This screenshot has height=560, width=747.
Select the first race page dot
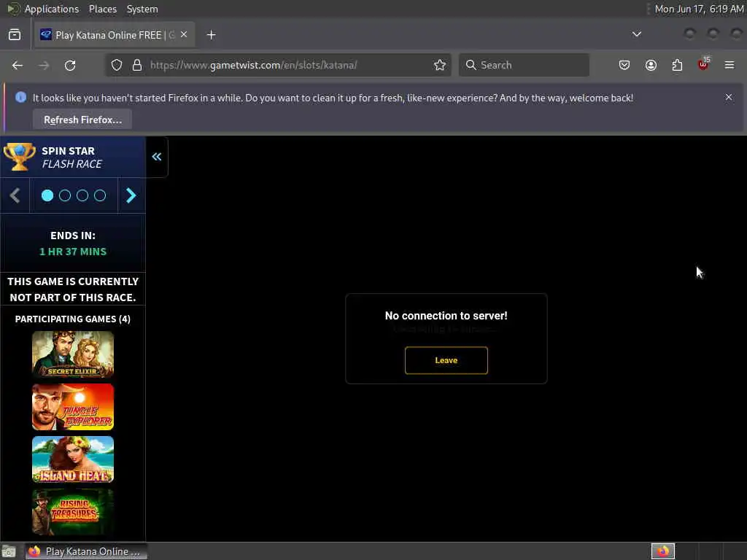point(47,195)
